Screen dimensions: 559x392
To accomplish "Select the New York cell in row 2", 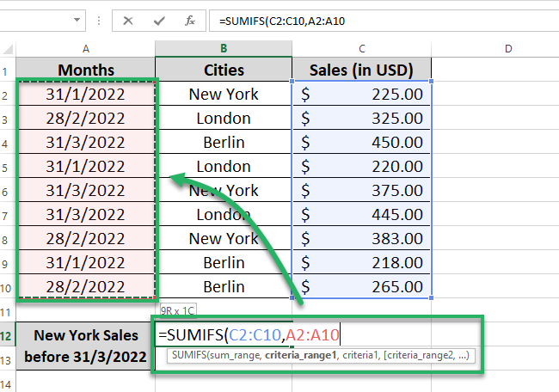I will 224,94.
